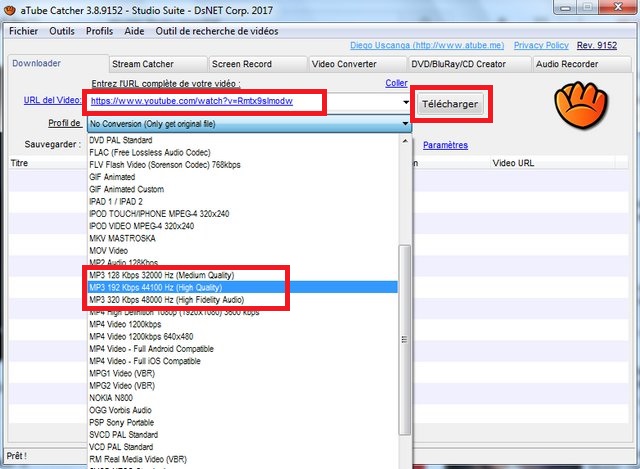Image resolution: width=640 pixels, height=469 pixels.
Task: Select MP3 128 Kbps Medium Quality profile
Action: coord(242,275)
